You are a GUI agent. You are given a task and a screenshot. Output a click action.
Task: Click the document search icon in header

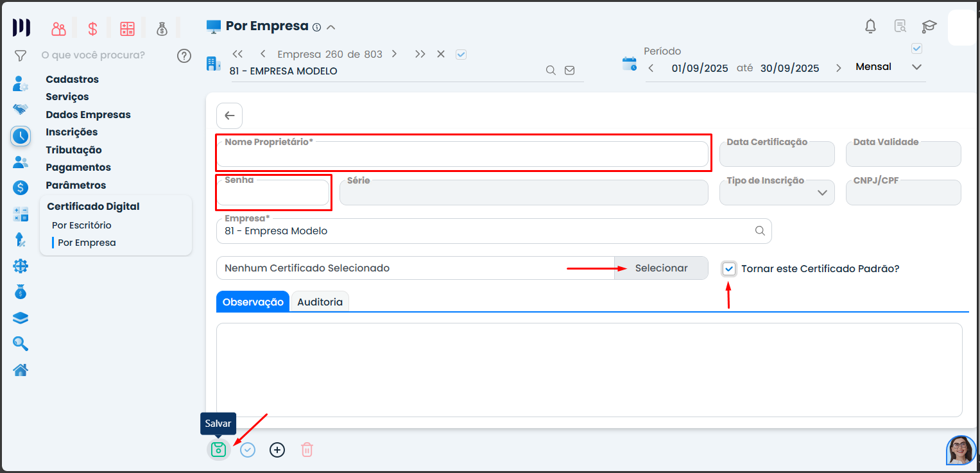pyautogui.click(x=900, y=26)
